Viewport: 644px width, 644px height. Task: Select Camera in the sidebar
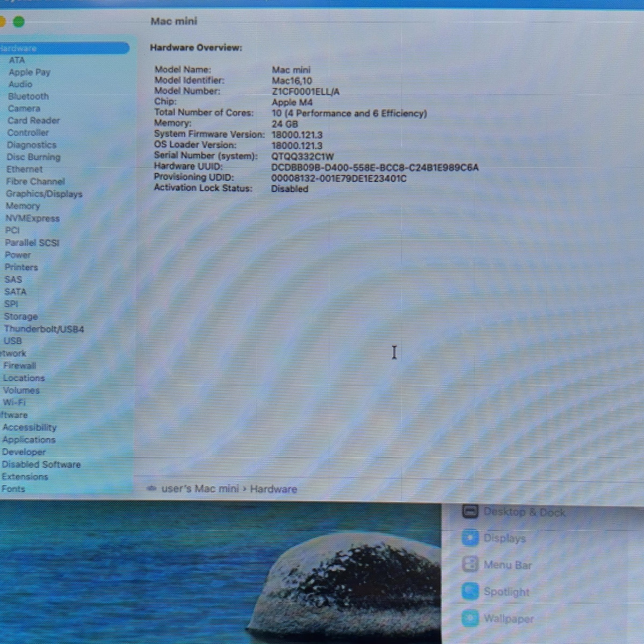24,108
